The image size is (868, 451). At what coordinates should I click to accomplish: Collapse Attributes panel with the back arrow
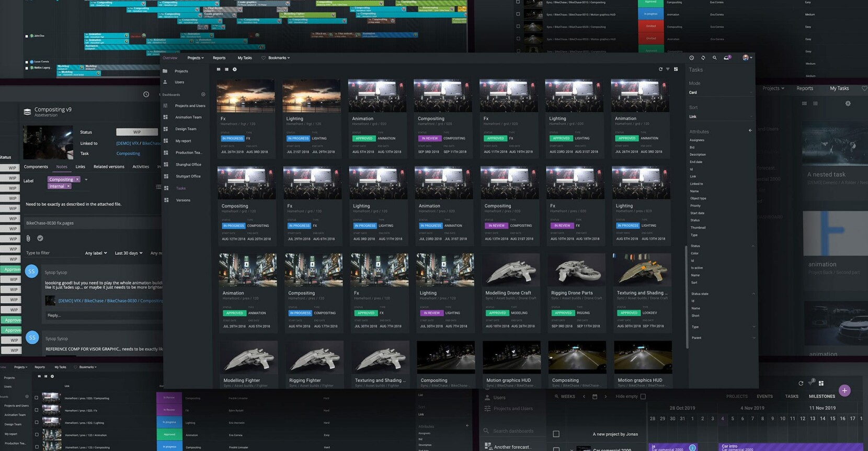pos(750,131)
